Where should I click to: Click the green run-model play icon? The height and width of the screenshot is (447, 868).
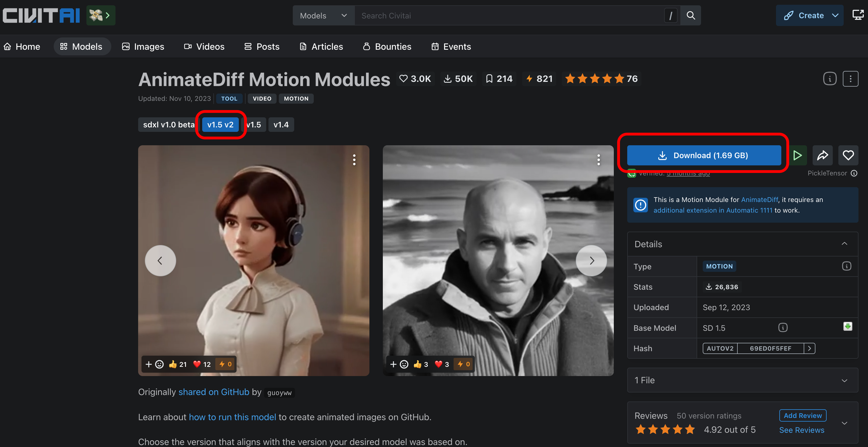pyautogui.click(x=797, y=155)
